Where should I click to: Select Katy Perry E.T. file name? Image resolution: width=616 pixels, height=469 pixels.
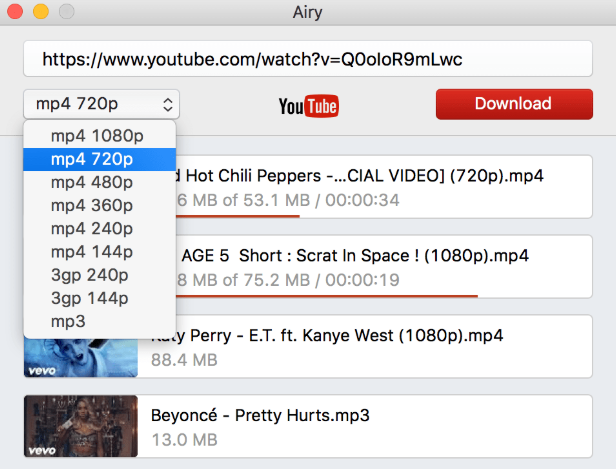(327, 335)
